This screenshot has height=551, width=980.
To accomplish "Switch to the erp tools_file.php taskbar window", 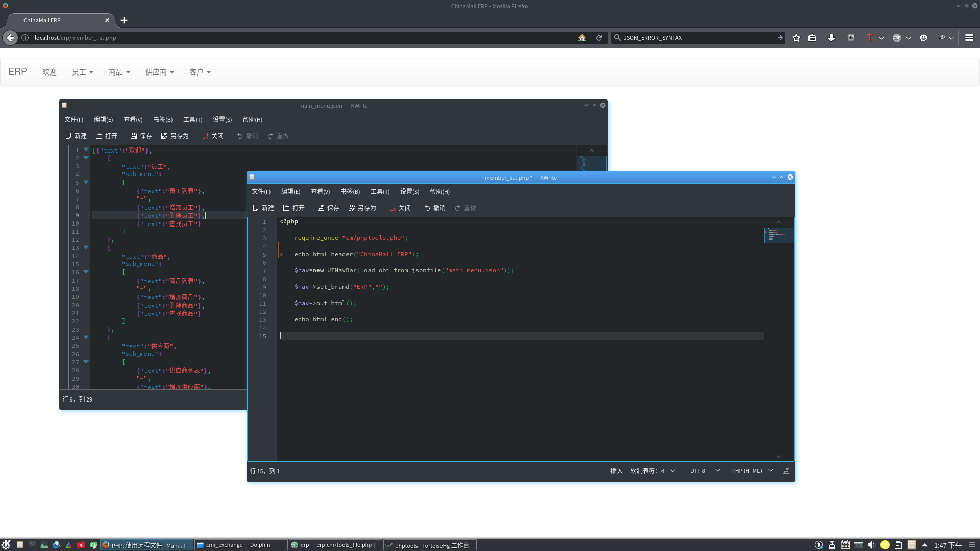I will click(335, 545).
